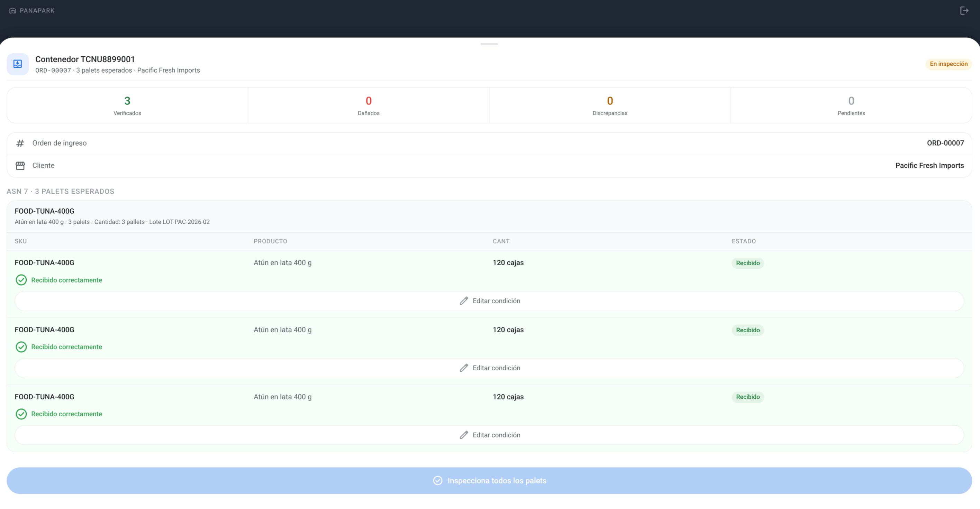Viewport: 980px width, 509px height.
Task: Click the third row FOOD-TUNA-400G SKU cell
Action: 45,397
